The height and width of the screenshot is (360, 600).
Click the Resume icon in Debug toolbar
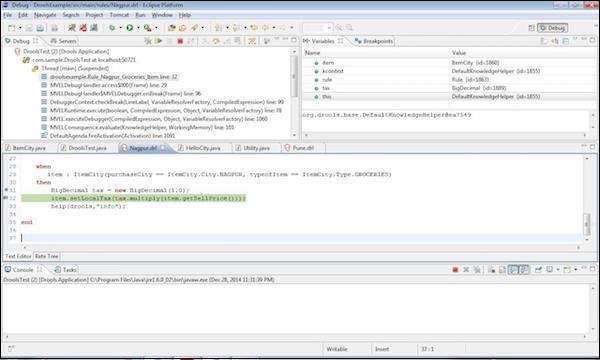[158, 41]
